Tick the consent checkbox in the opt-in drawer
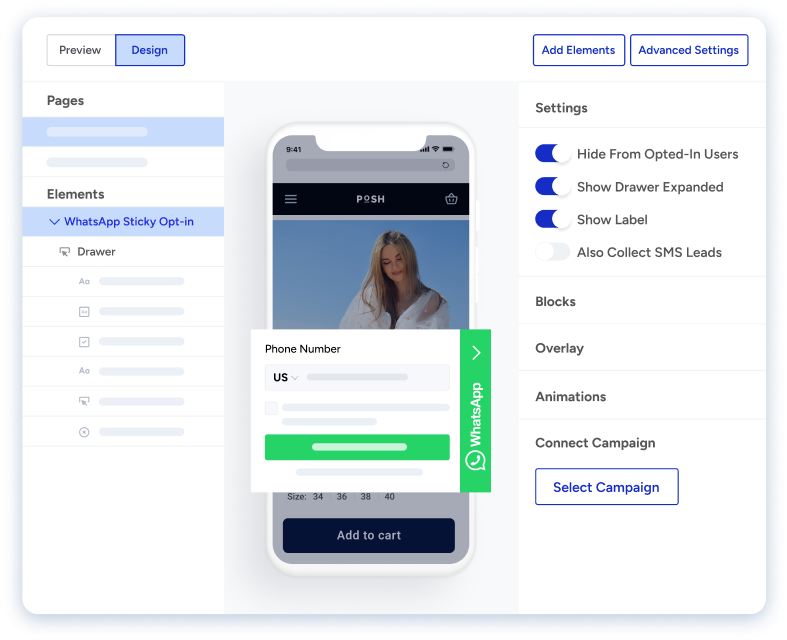The height and width of the screenshot is (640, 787). [x=271, y=408]
